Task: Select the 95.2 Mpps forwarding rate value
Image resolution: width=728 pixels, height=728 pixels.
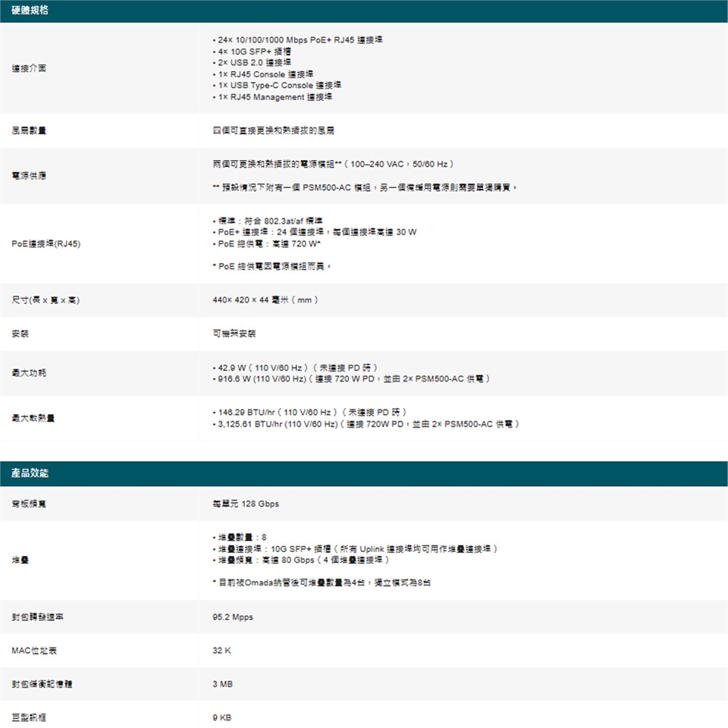Action: point(233,617)
